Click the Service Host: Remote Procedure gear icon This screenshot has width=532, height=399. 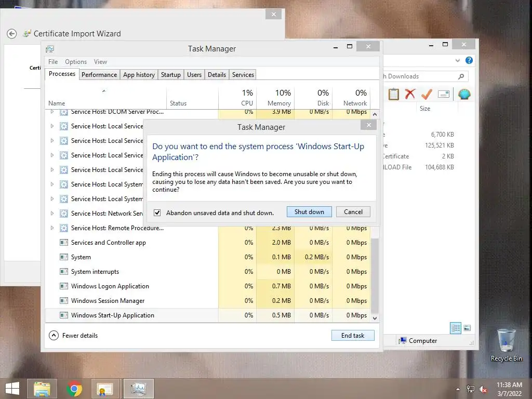click(x=63, y=228)
